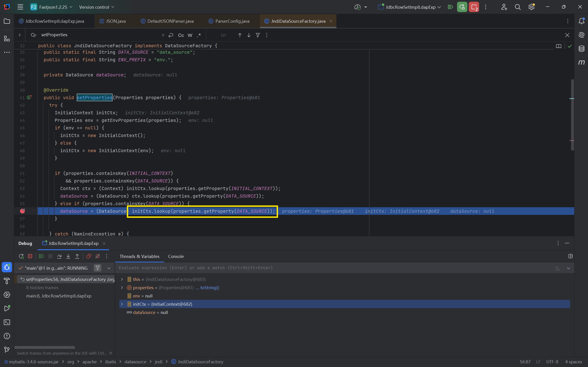Open IDE settings gear
The width and height of the screenshot is (588, 367).
tap(531, 7)
